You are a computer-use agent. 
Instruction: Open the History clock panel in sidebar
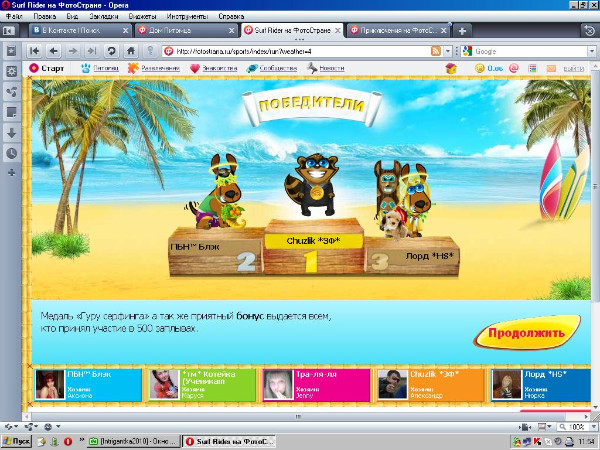[x=11, y=153]
